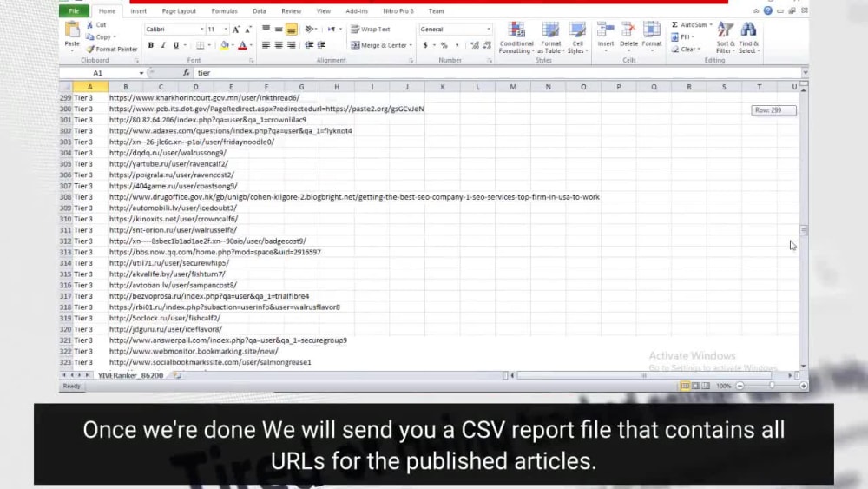The height and width of the screenshot is (489, 868).
Task: Decrease font size with Shrink Font
Action: tap(248, 30)
